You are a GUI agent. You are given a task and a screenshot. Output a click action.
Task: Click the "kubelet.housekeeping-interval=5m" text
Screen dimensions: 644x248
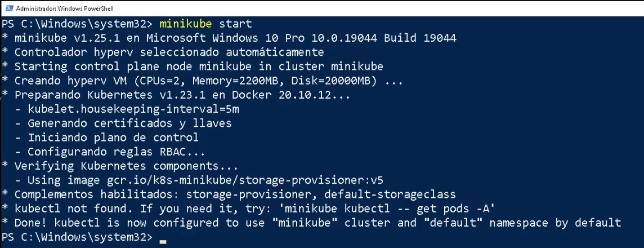pos(127,109)
